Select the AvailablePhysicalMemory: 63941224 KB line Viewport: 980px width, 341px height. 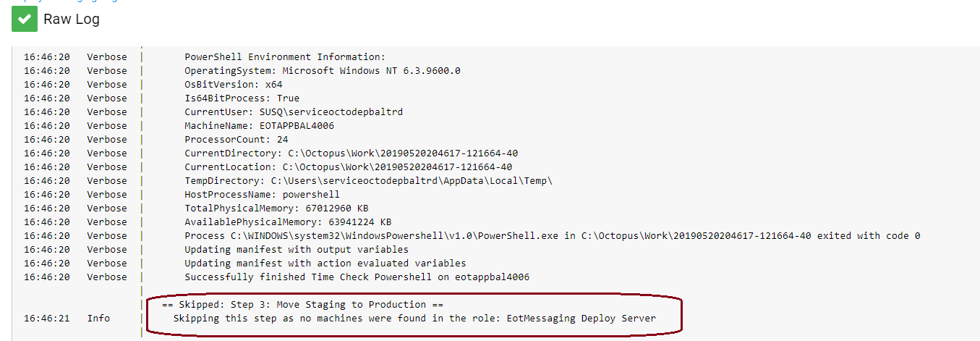(x=289, y=222)
